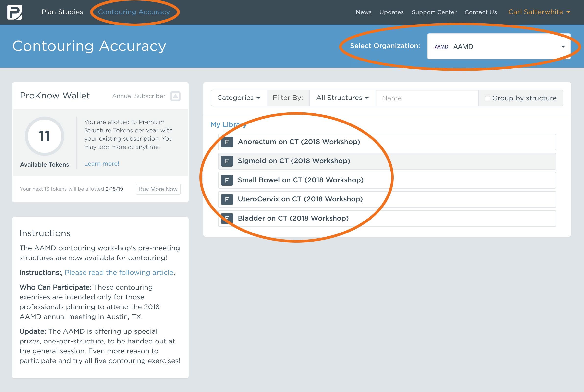The image size is (584, 392).
Task: Click the F badge beside Small Bowel on CT
Action: pyautogui.click(x=227, y=180)
